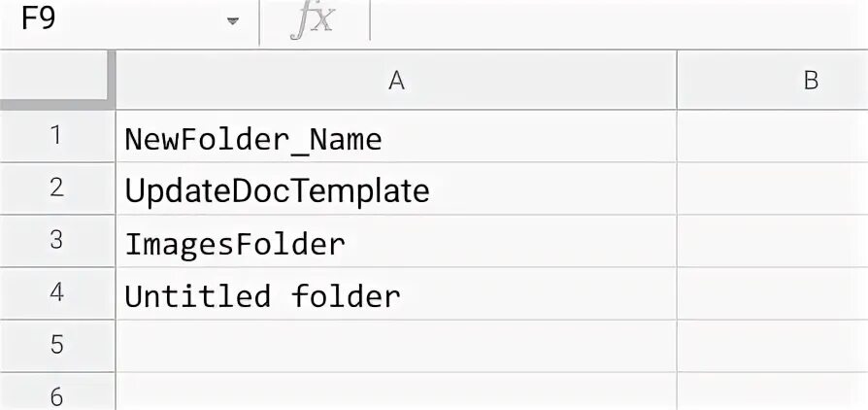
Task: Click cell containing UpdateDocTemplate
Action: [x=396, y=189]
